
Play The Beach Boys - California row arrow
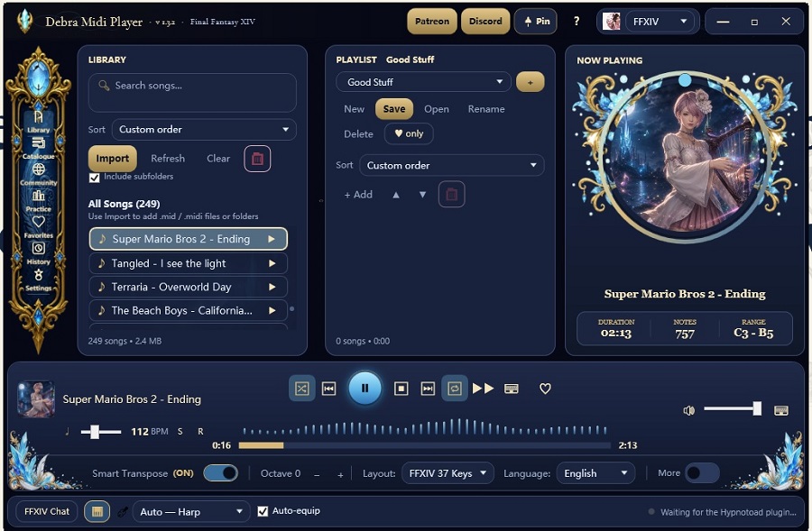tap(272, 310)
